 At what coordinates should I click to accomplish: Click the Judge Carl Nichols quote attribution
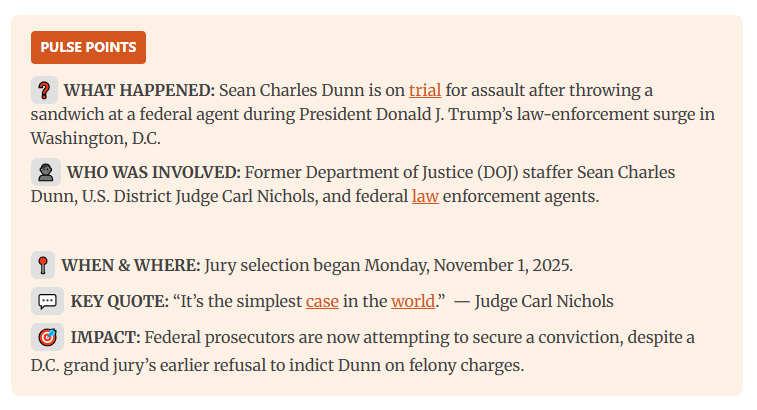[x=544, y=301]
